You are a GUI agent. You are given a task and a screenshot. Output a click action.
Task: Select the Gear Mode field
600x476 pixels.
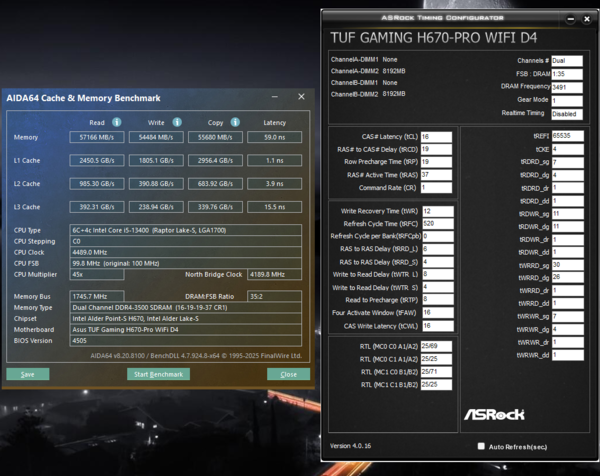pyautogui.click(x=567, y=101)
